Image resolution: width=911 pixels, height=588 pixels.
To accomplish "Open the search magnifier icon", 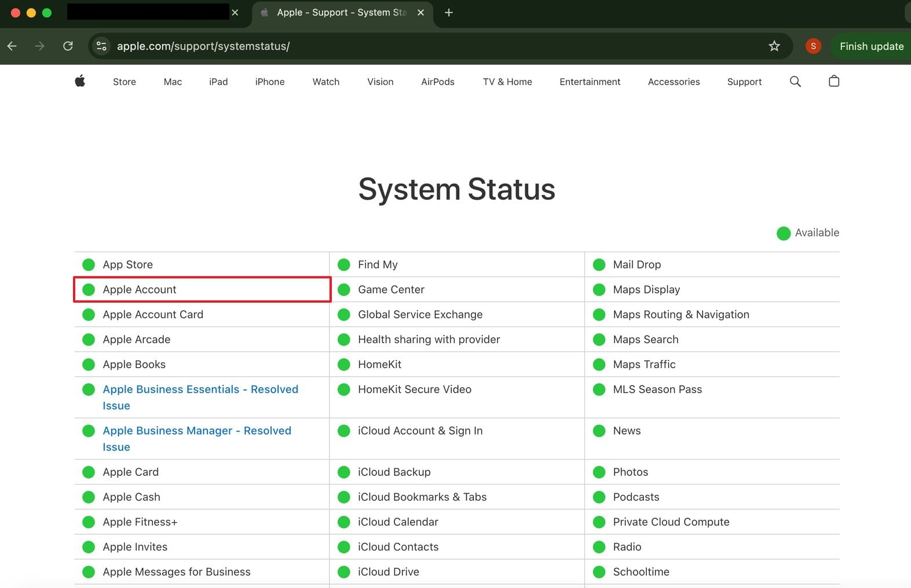I will pos(795,82).
